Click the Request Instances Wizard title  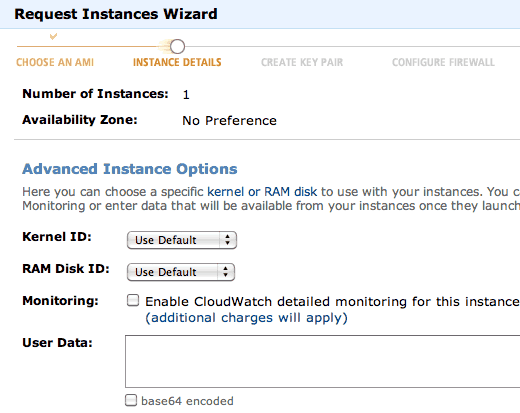[x=116, y=14]
